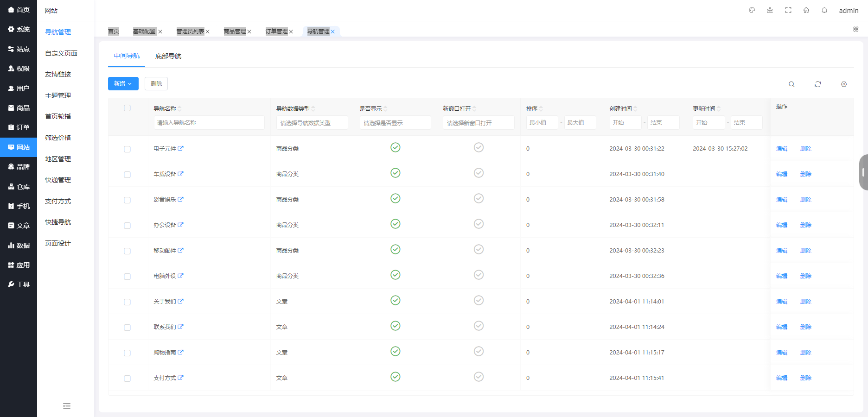Viewport: 868px width, 417px height.
Task: Click 编辑 on the 车载设备 row
Action: (x=781, y=174)
